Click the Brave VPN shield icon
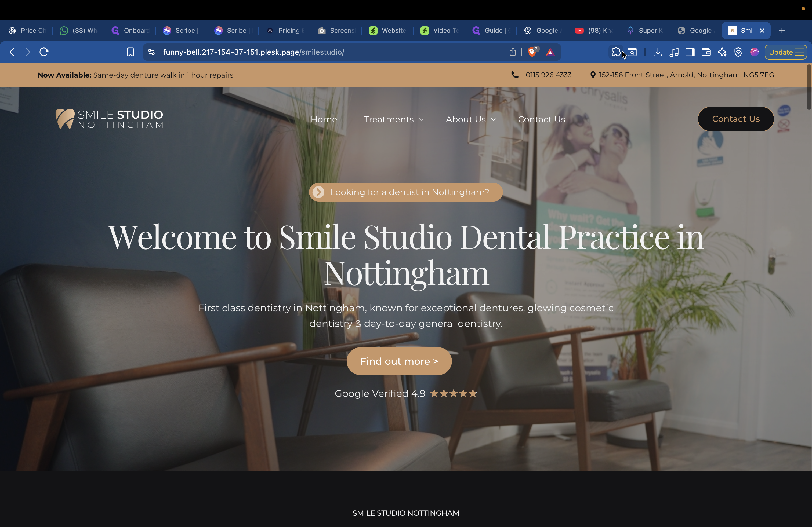Screen dimensions: 812x527 point(738,52)
